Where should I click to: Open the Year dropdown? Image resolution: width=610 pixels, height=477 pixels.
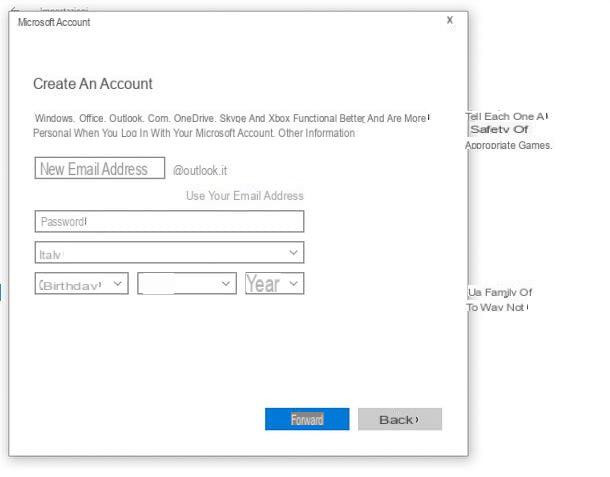coord(274,284)
